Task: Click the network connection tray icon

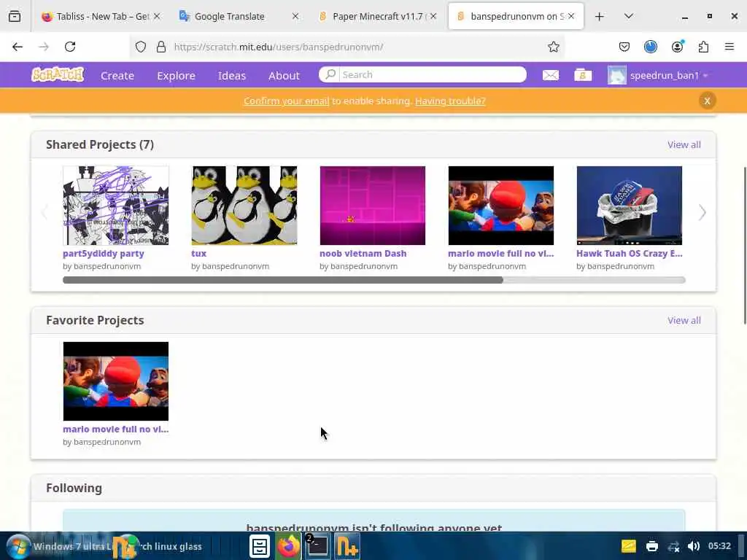Action: [673, 547]
